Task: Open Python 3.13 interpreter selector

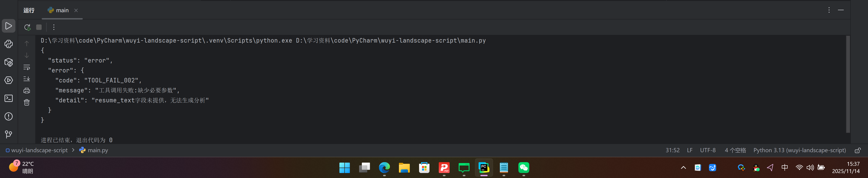Action: click(x=800, y=150)
